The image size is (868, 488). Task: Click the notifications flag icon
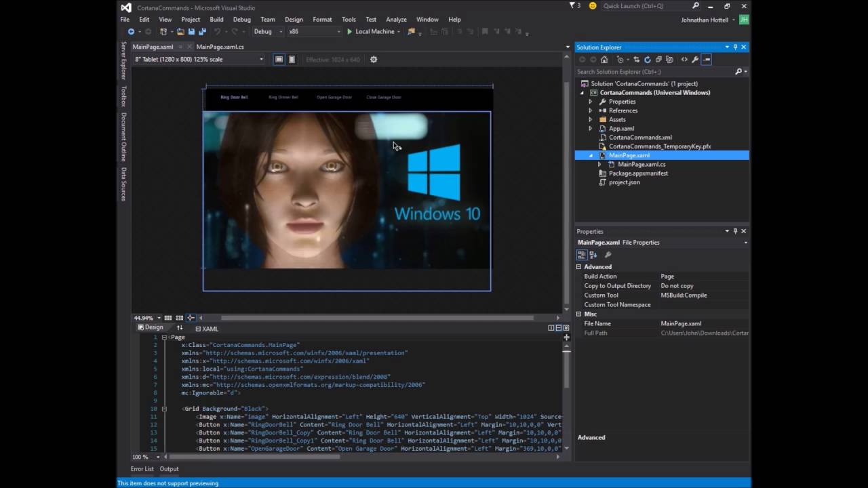point(572,5)
